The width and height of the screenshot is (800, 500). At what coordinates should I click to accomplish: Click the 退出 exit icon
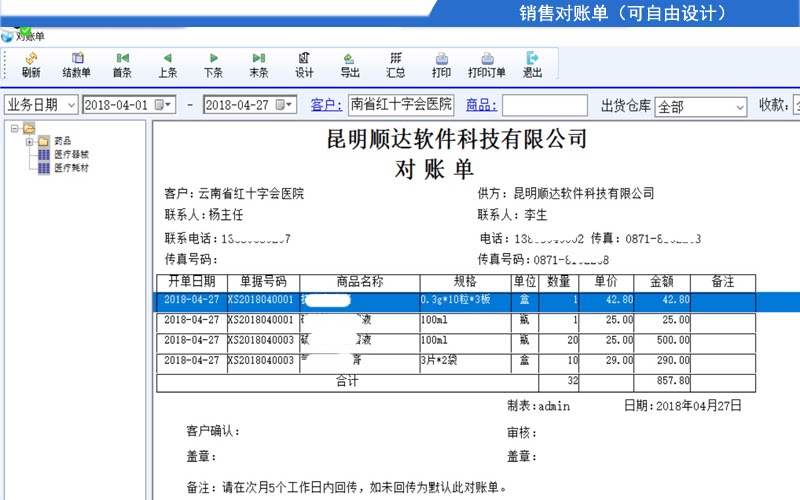pos(532,65)
